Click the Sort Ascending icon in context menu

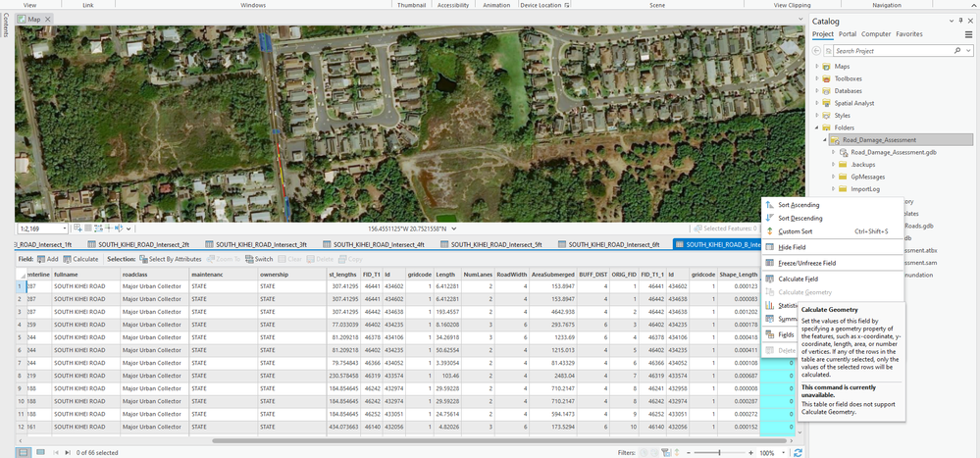(x=769, y=205)
